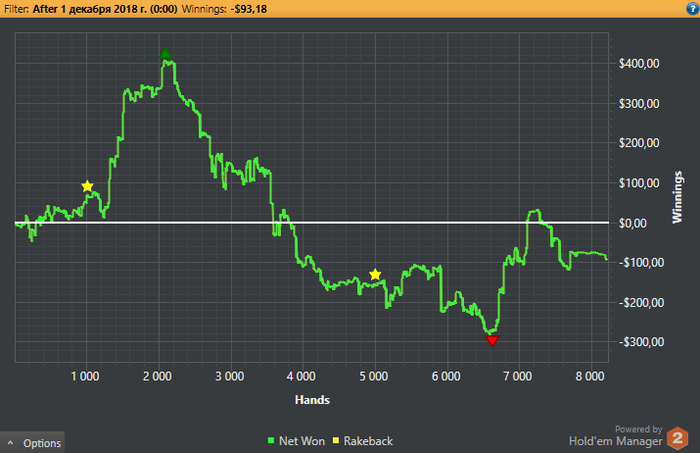Click the '$400,00' axis label
This screenshot has height=453, width=700.
coord(639,63)
